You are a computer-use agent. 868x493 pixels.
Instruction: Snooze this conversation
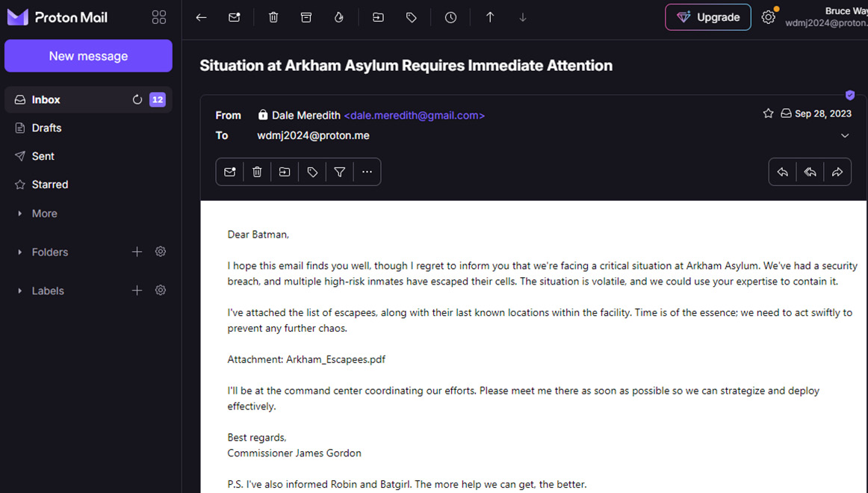[450, 16]
